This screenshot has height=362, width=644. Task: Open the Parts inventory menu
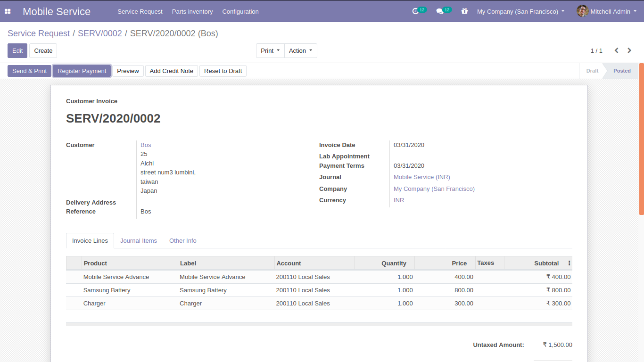coord(192,11)
